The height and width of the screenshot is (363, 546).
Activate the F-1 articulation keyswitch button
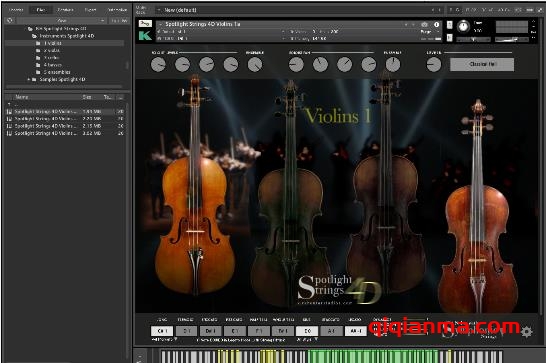tap(259, 331)
